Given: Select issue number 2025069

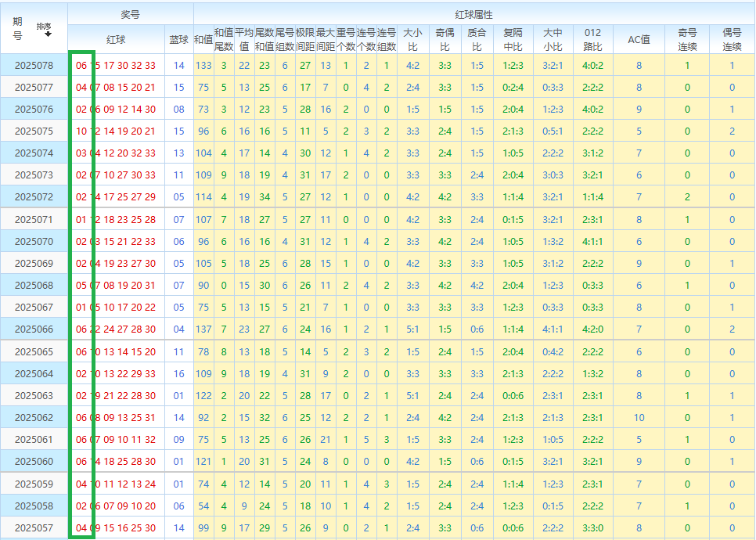Looking at the screenshot, I should pyautogui.click(x=34, y=264).
